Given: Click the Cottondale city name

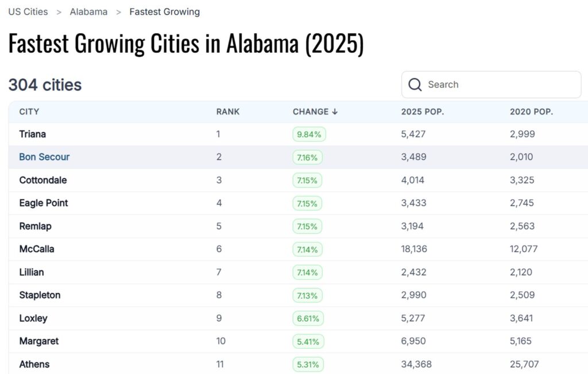Looking at the screenshot, I should [x=43, y=180].
